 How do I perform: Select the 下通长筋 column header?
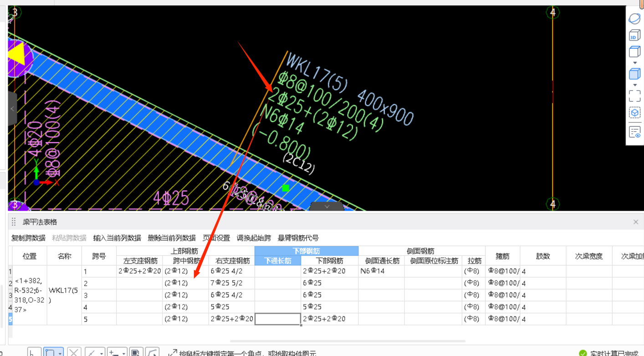point(277,261)
